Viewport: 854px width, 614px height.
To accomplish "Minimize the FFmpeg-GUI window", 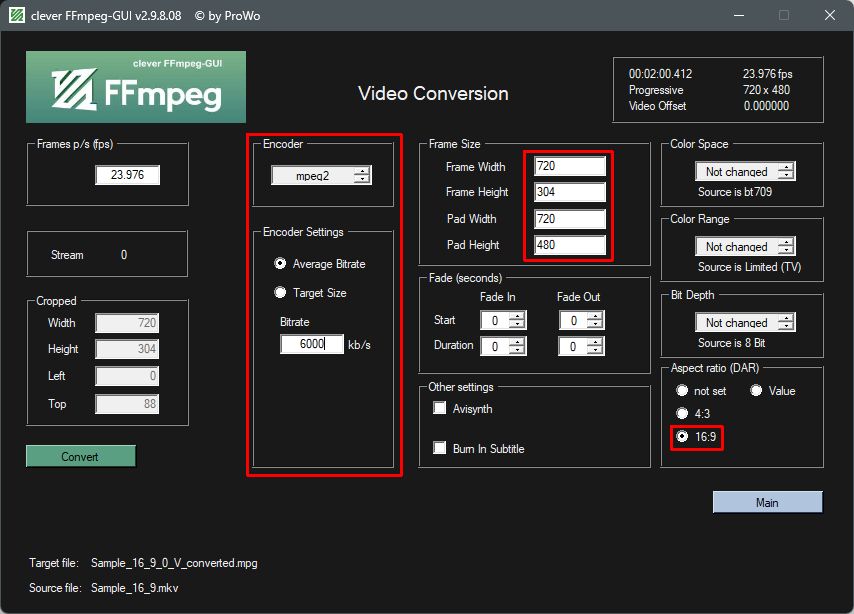I will point(739,15).
